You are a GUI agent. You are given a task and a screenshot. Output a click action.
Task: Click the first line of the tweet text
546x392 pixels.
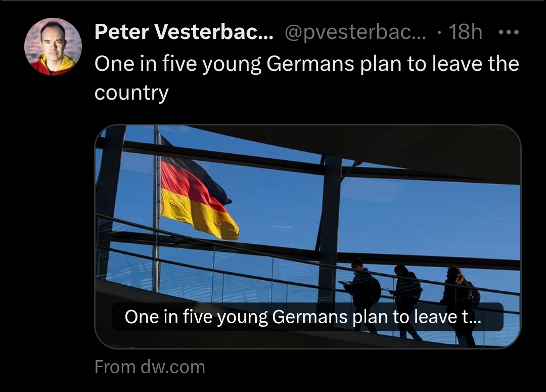click(x=307, y=64)
